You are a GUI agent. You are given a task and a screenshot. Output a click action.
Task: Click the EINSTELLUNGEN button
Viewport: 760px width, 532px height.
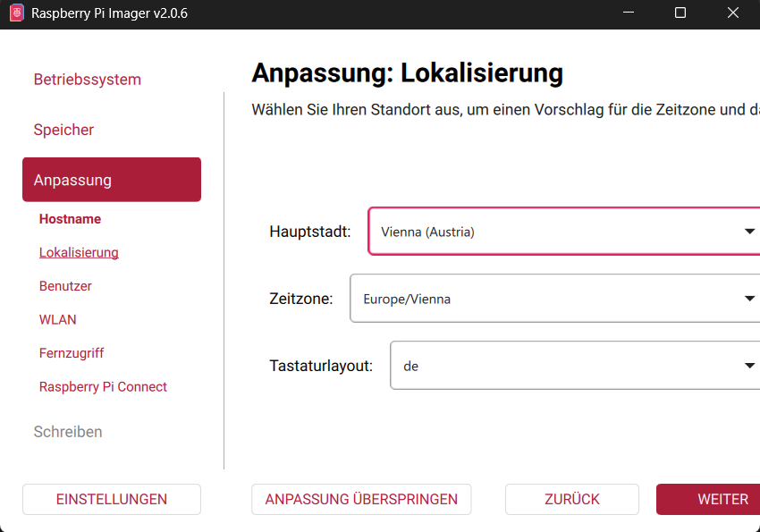pos(111,499)
